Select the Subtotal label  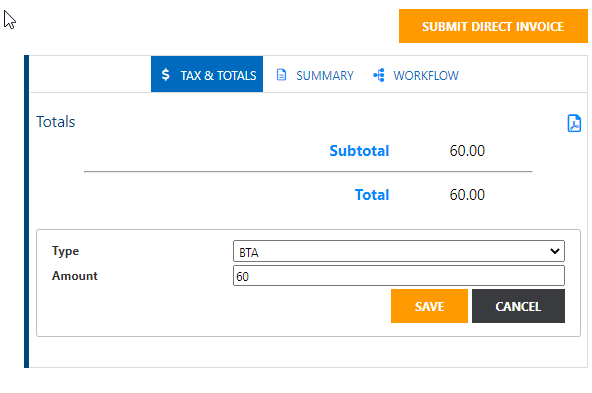point(359,151)
